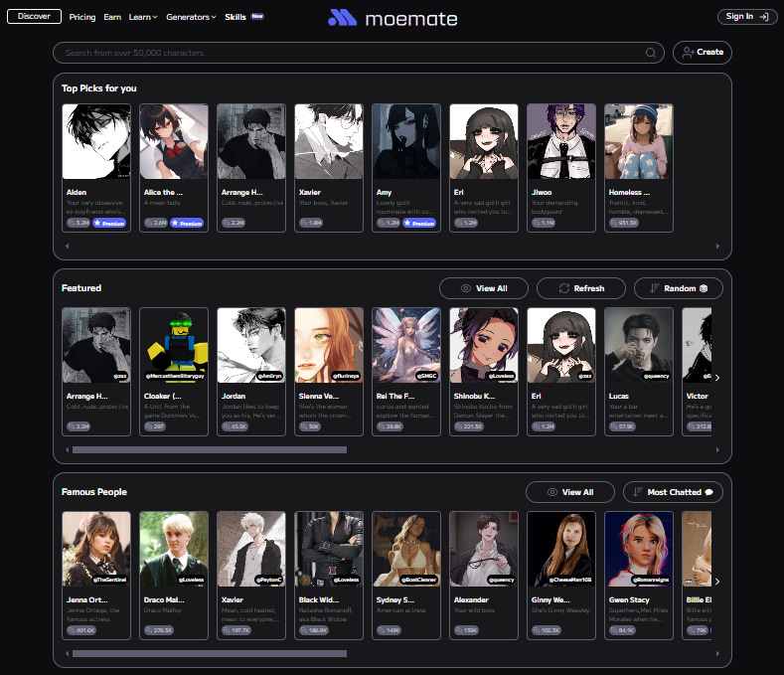Click the @Loveless creator tag on Shinobu

[x=502, y=377]
